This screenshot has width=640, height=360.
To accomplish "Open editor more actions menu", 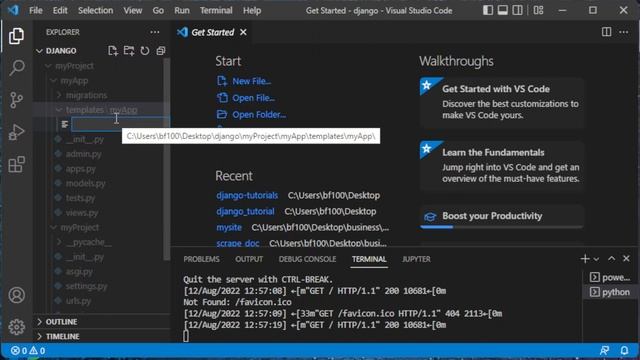I will [x=624, y=32].
